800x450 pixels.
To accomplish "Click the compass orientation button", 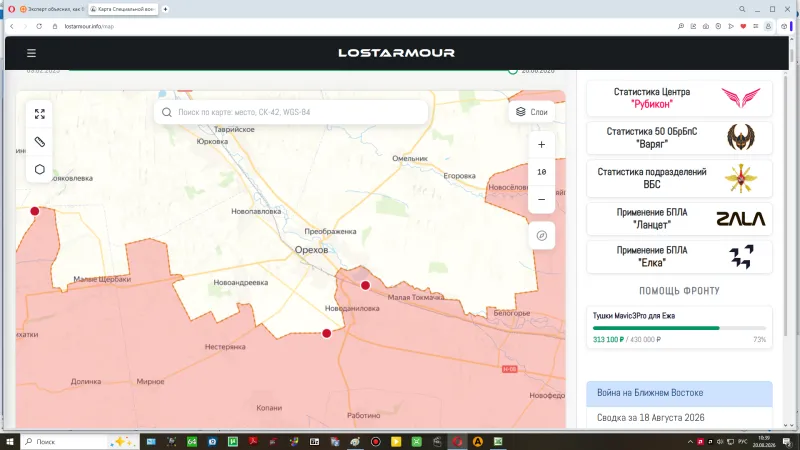I will click(541, 236).
